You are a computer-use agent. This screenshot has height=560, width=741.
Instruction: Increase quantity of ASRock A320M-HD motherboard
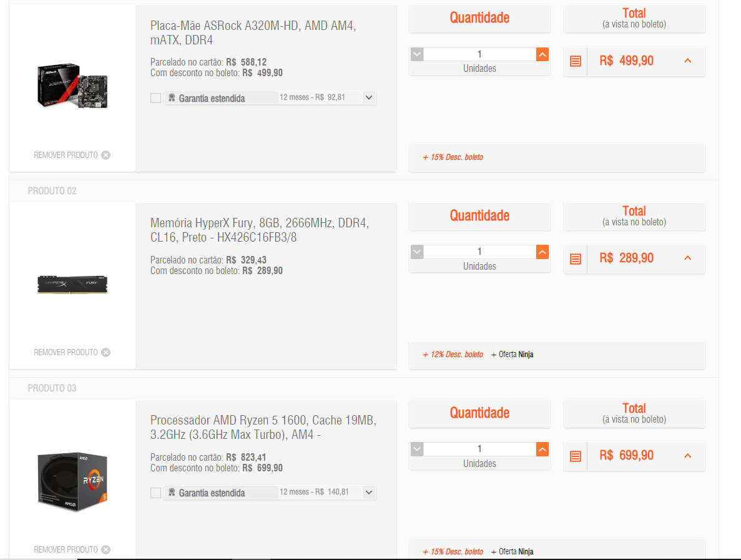click(542, 54)
